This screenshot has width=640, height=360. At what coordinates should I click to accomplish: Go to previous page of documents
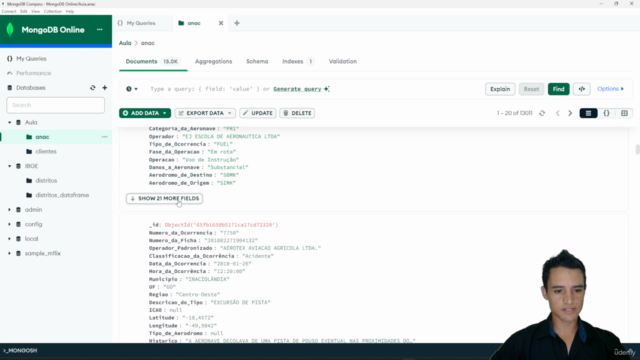click(x=558, y=113)
